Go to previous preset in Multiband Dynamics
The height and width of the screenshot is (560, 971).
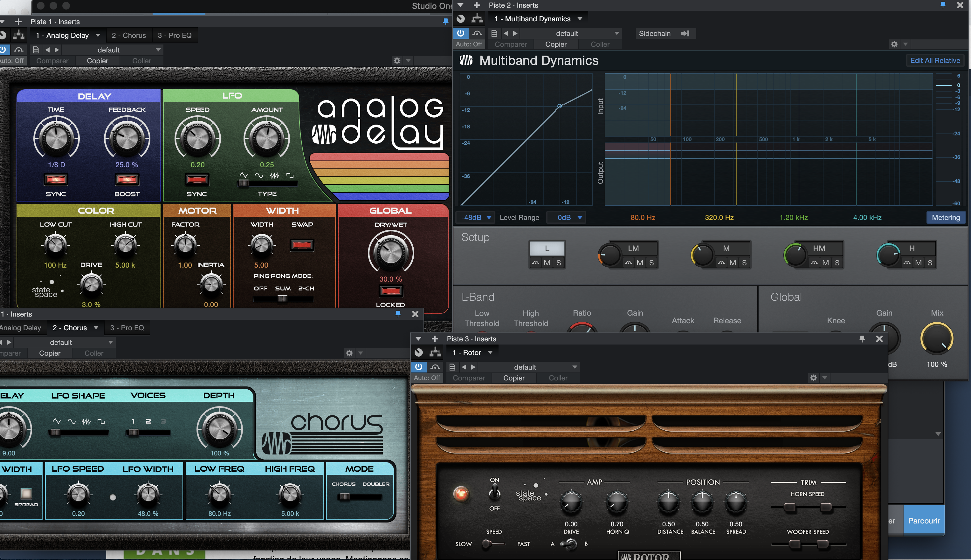506,33
